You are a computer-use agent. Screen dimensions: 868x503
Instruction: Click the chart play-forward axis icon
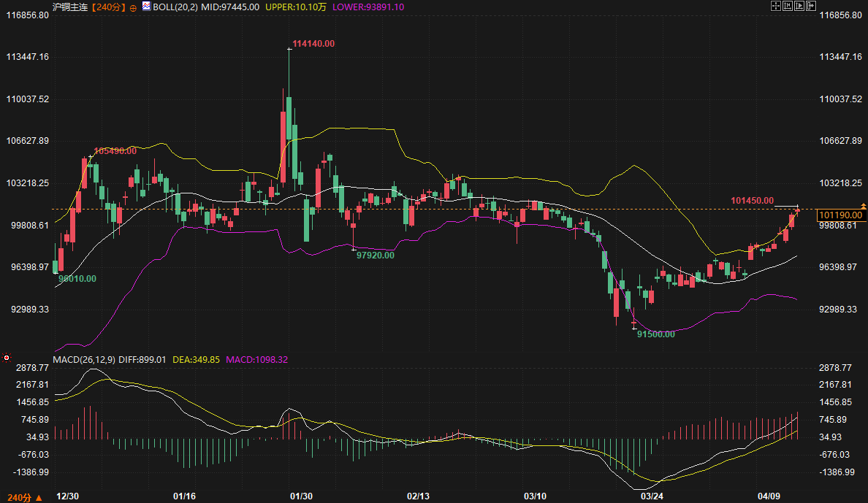[x=800, y=6]
